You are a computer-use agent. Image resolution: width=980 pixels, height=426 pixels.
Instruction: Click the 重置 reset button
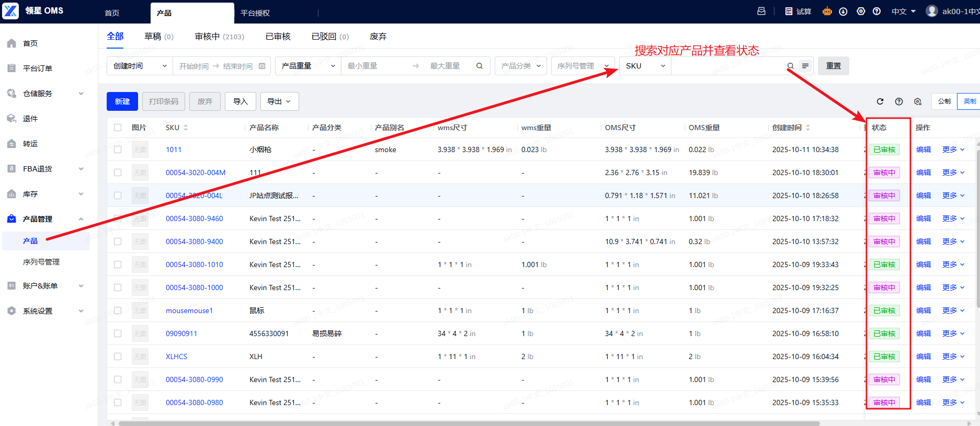(x=834, y=66)
